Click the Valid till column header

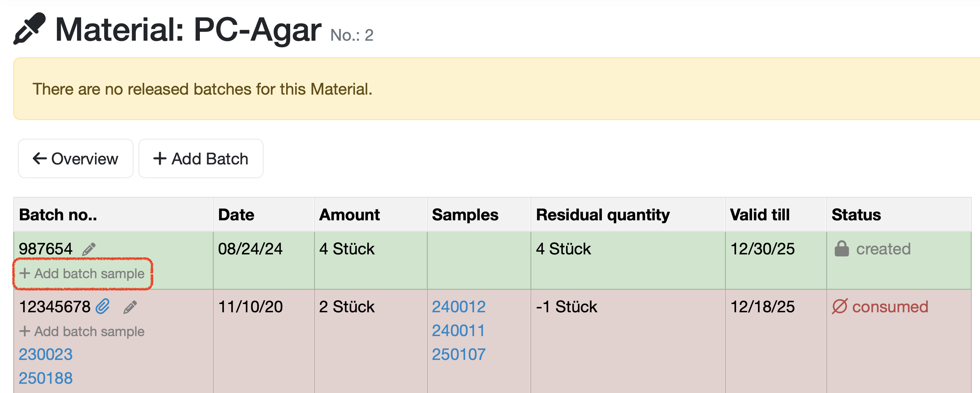(760, 215)
